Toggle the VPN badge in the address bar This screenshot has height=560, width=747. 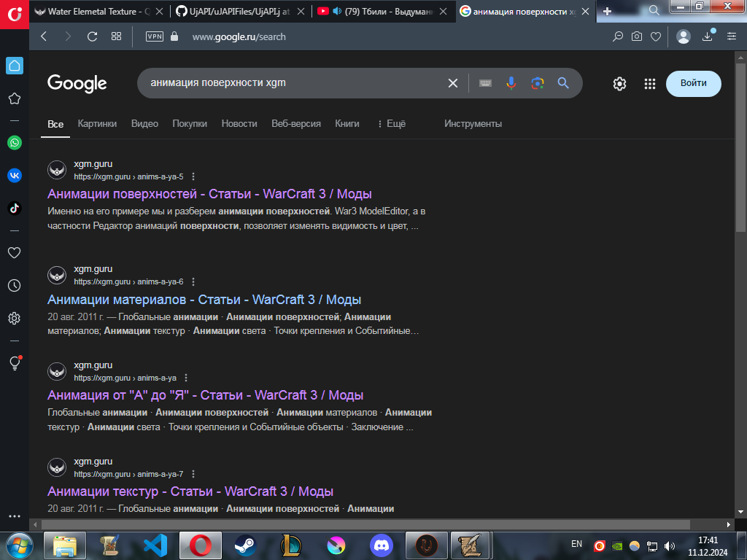(155, 36)
